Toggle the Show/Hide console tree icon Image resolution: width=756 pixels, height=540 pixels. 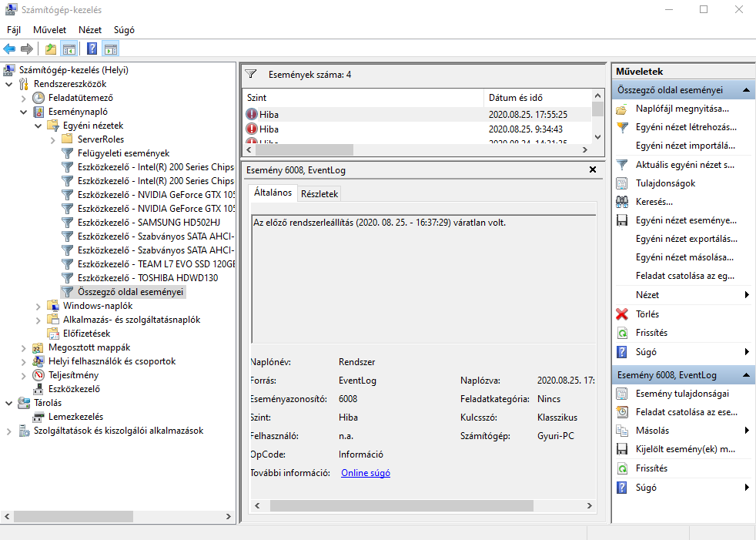coord(69,49)
